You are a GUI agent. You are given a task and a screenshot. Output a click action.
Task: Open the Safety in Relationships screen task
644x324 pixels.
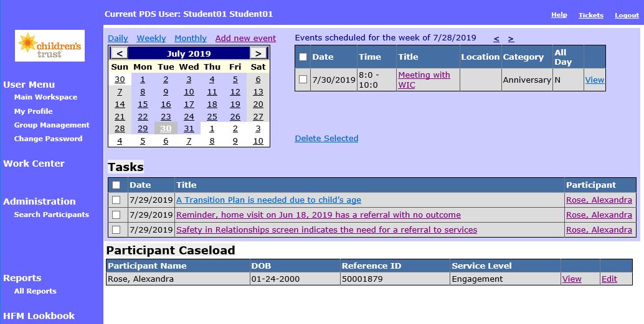tap(326, 229)
